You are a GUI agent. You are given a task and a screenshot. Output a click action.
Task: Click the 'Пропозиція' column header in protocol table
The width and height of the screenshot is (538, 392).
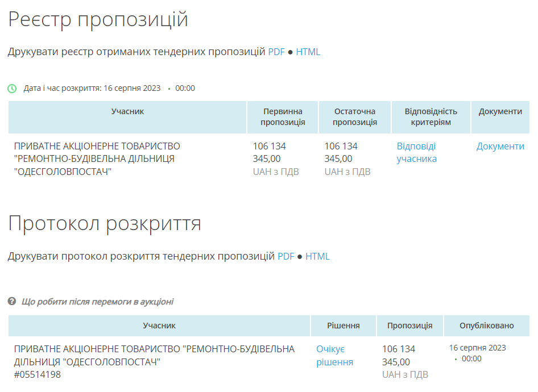click(409, 326)
